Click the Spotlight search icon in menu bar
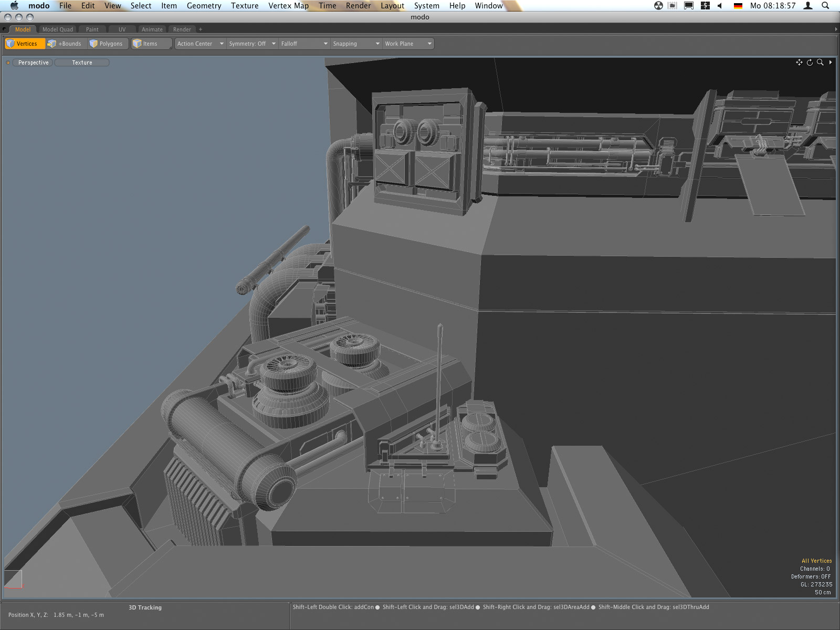The height and width of the screenshot is (630, 840). [x=825, y=6]
